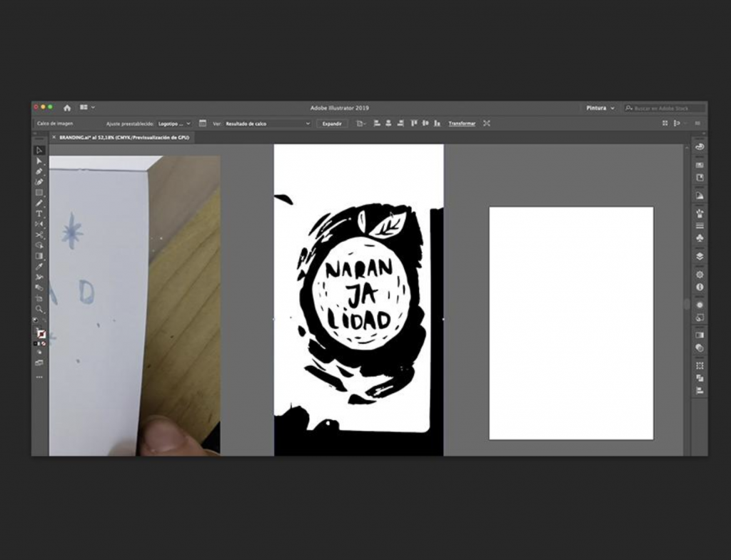Screen dimensions: 731x560
Task: Pick the Rectangle shape tool
Action: 39,193
